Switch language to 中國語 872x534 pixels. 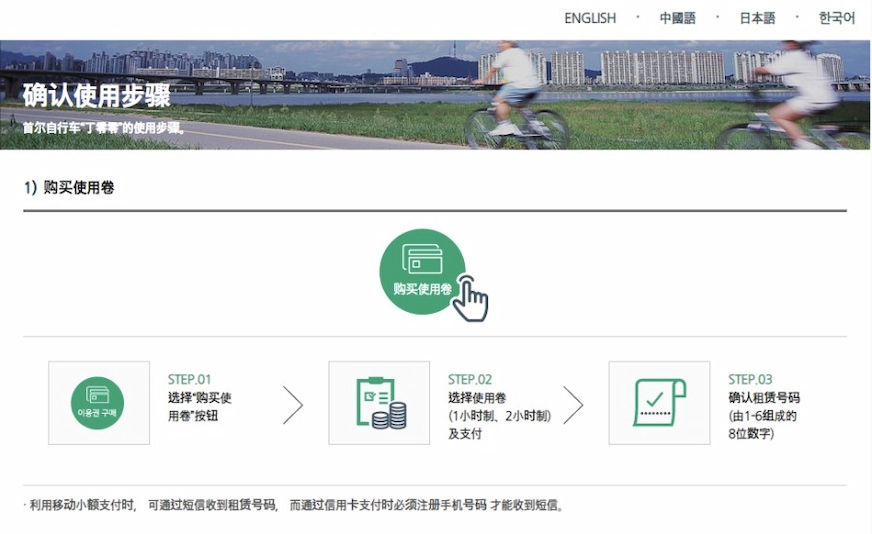tap(677, 18)
